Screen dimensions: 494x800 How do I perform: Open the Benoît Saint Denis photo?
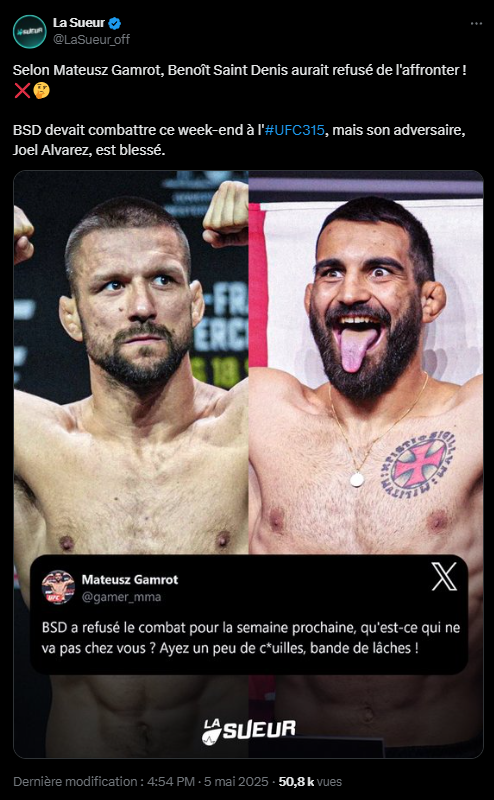coord(366,362)
